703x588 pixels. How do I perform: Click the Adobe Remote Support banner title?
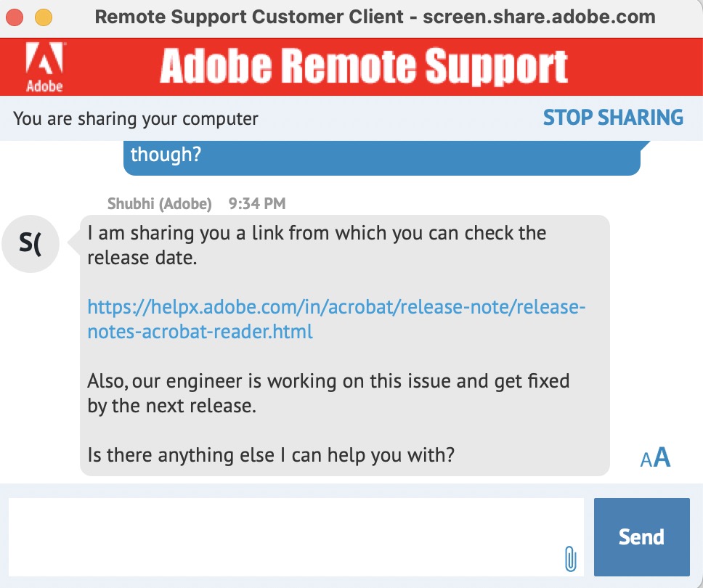click(x=363, y=67)
